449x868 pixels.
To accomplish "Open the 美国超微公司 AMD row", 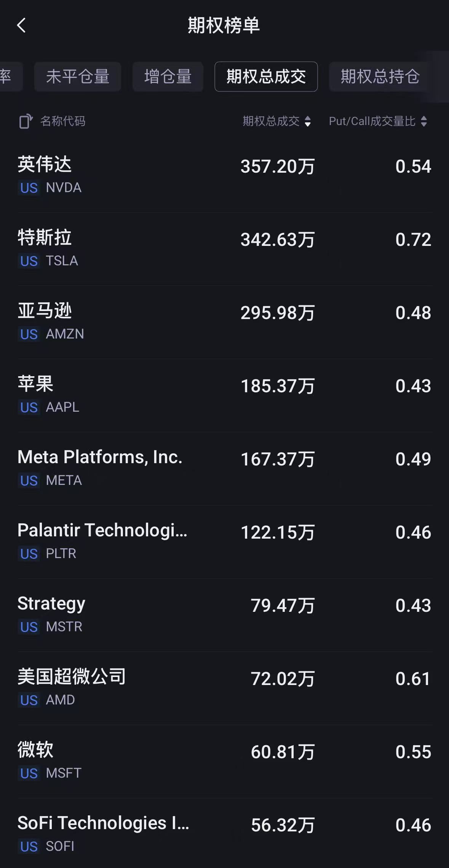I will point(224,688).
